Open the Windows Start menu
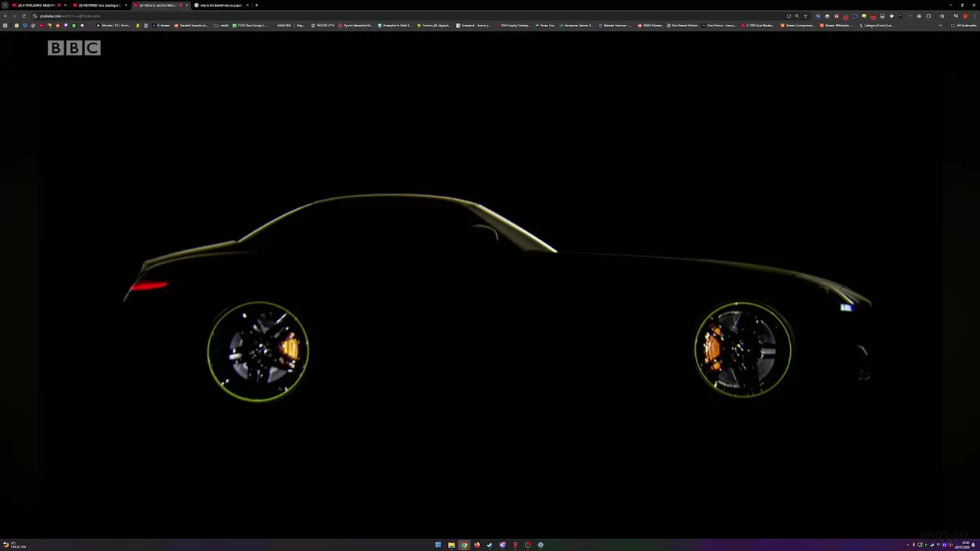 tap(438, 545)
